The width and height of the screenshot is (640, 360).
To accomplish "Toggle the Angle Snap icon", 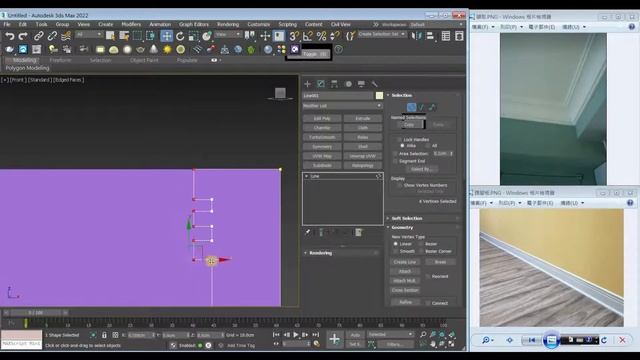I will [x=308, y=36].
